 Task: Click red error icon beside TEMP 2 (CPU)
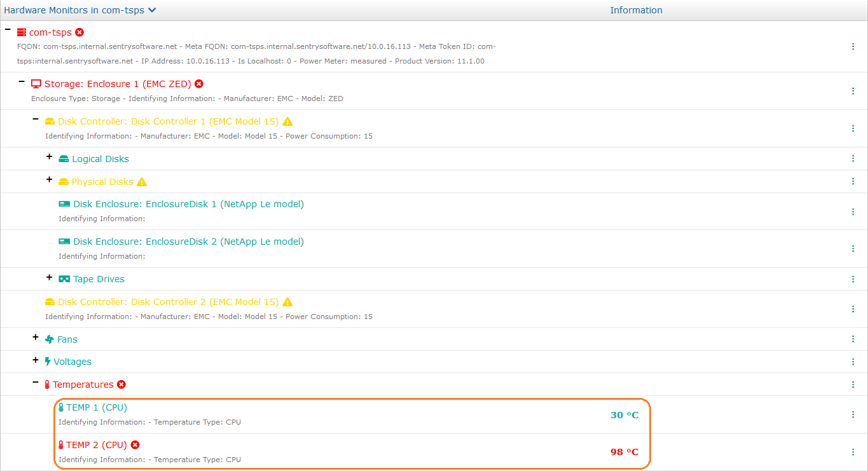tap(135, 445)
